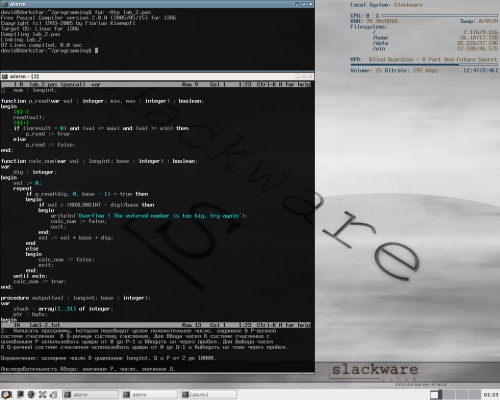
Task: Click the 'Swap:' usage reading in the monitor
Action: pyautogui.click(x=479, y=21)
